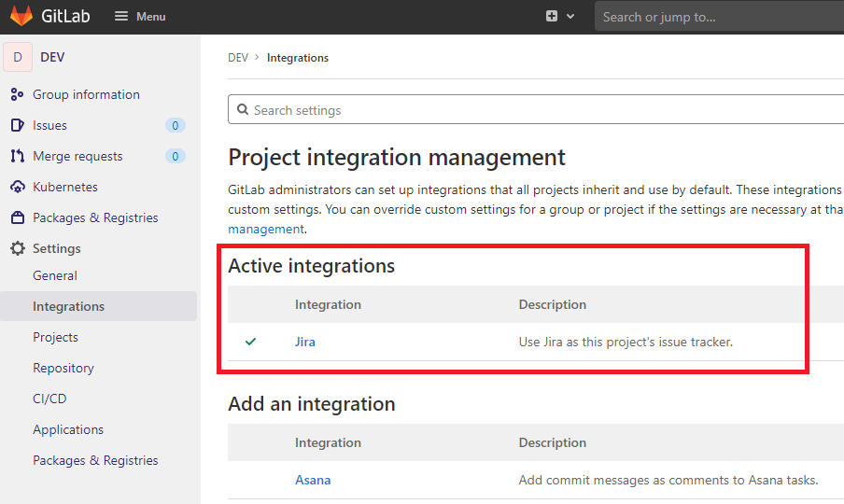Select Integrations in the sidebar

point(68,306)
